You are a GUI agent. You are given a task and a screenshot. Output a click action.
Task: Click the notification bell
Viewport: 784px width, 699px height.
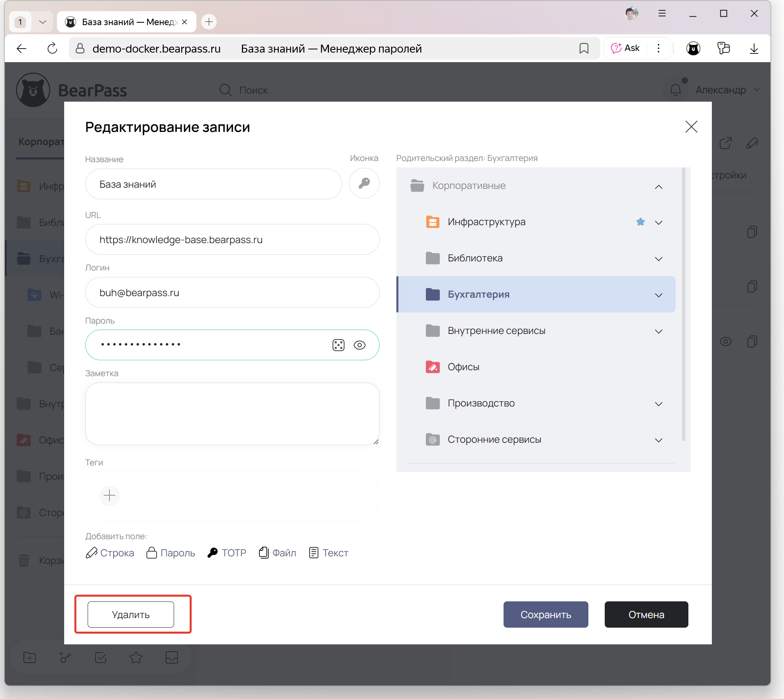(675, 90)
